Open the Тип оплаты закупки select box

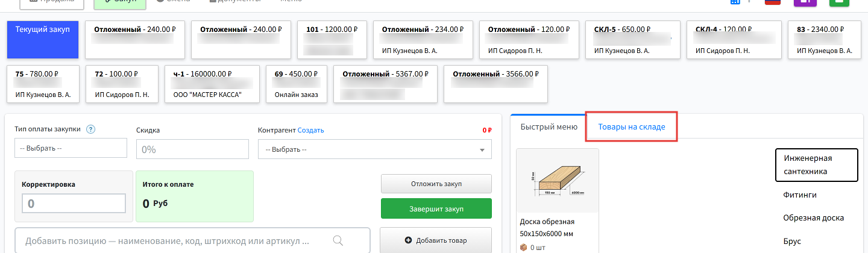pyautogui.click(x=71, y=148)
